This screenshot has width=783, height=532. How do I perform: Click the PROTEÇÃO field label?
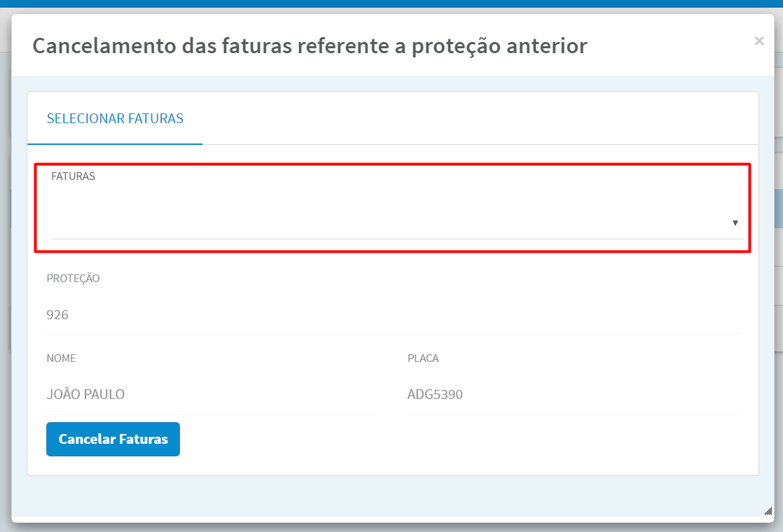[x=73, y=279]
